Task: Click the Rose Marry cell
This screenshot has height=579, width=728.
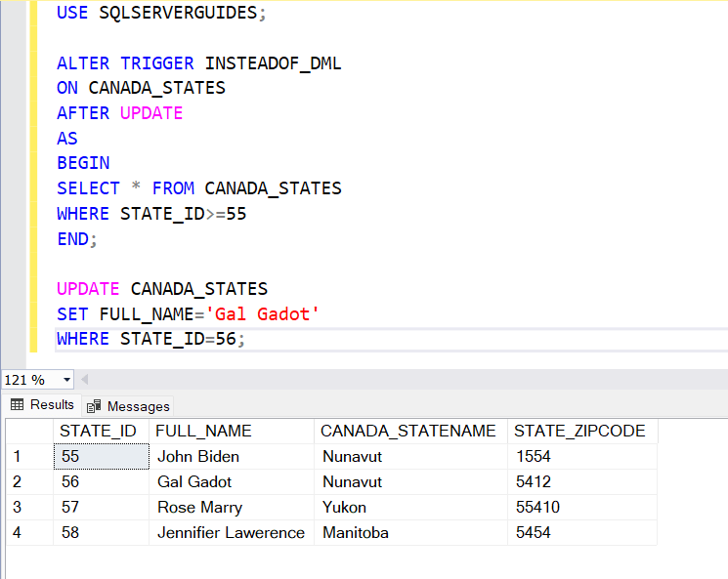Action: (232, 507)
